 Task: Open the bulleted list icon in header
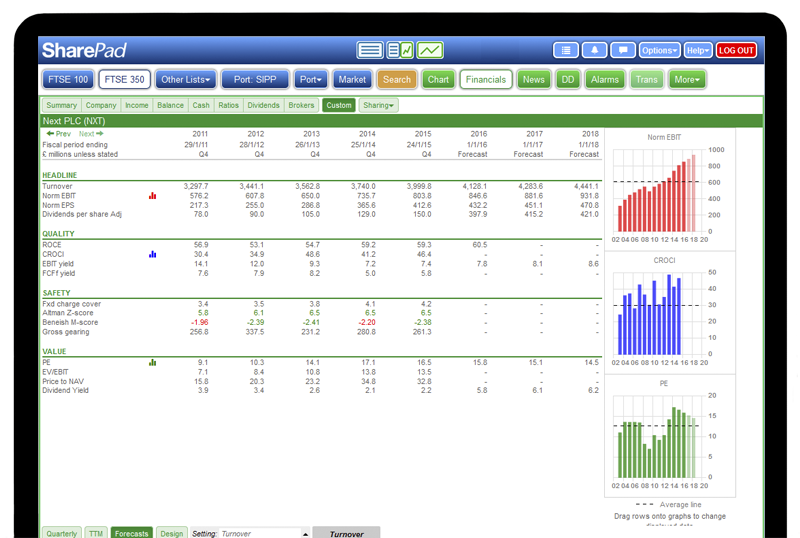coord(566,50)
